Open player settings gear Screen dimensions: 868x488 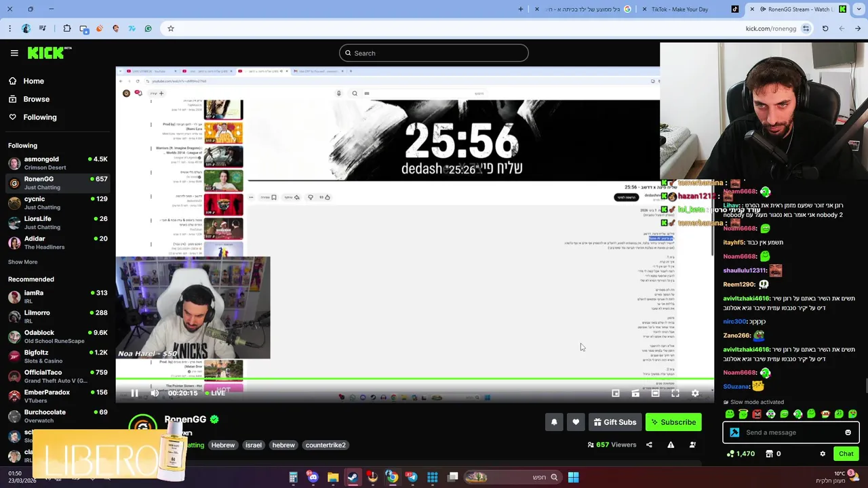coord(695,393)
